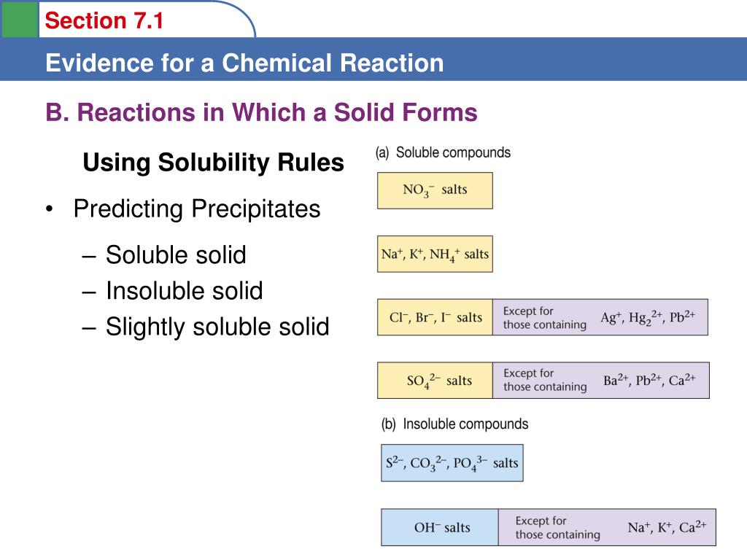
Task: Click the blue OH− salts box
Action: click(440, 527)
